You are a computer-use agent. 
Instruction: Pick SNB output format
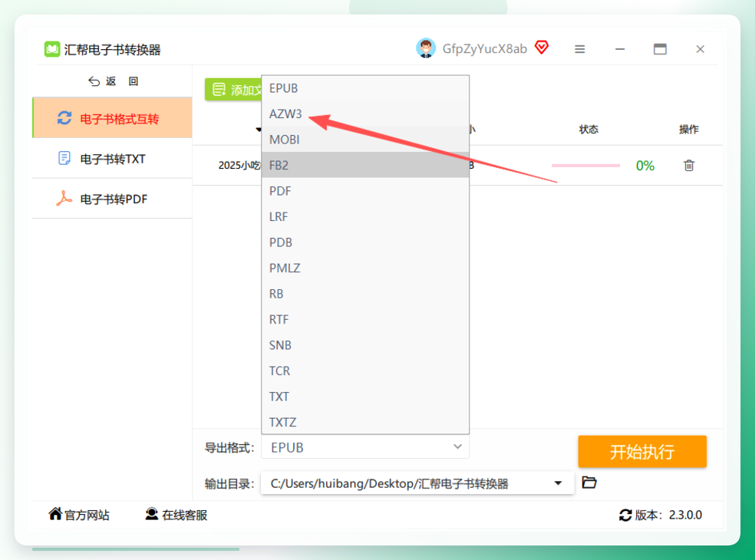pos(365,344)
